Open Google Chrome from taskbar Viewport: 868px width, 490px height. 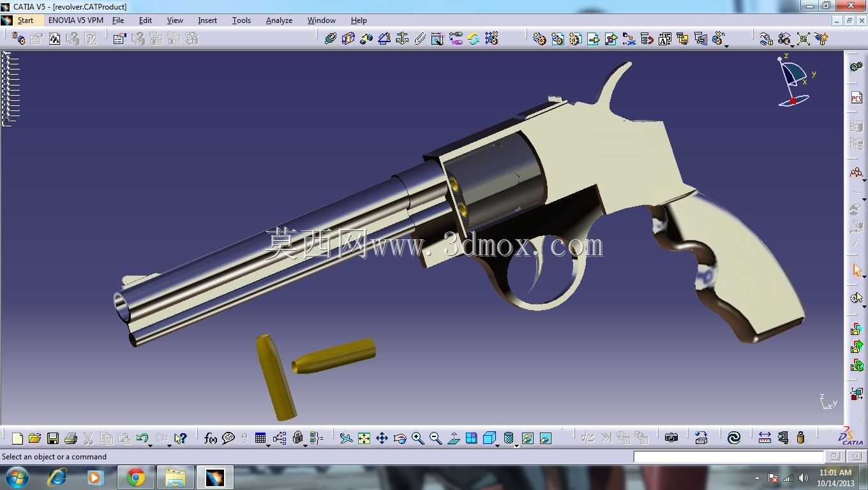tap(136, 477)
